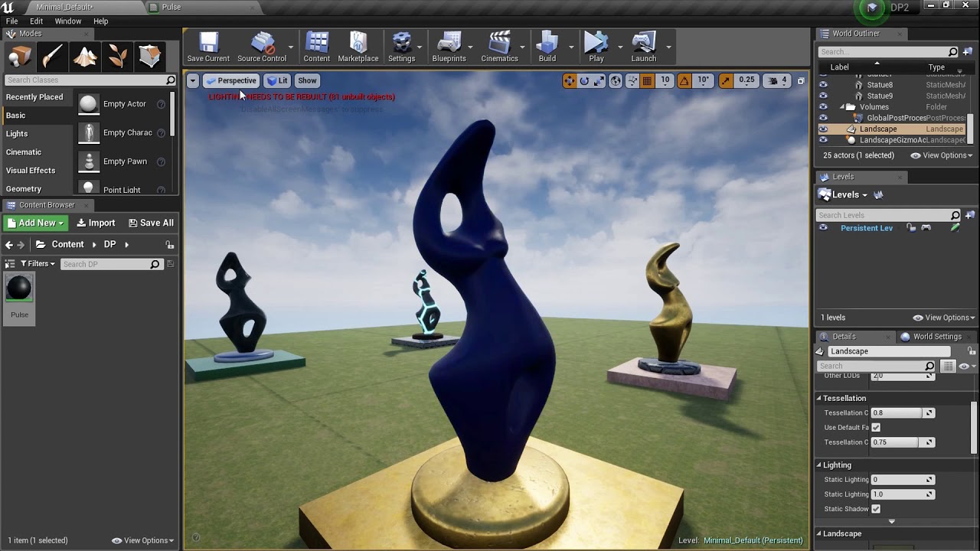Collapse the Tessellation section
Image resolution: width=980 pixels, height=551 pixels.
tap(818, 399)
